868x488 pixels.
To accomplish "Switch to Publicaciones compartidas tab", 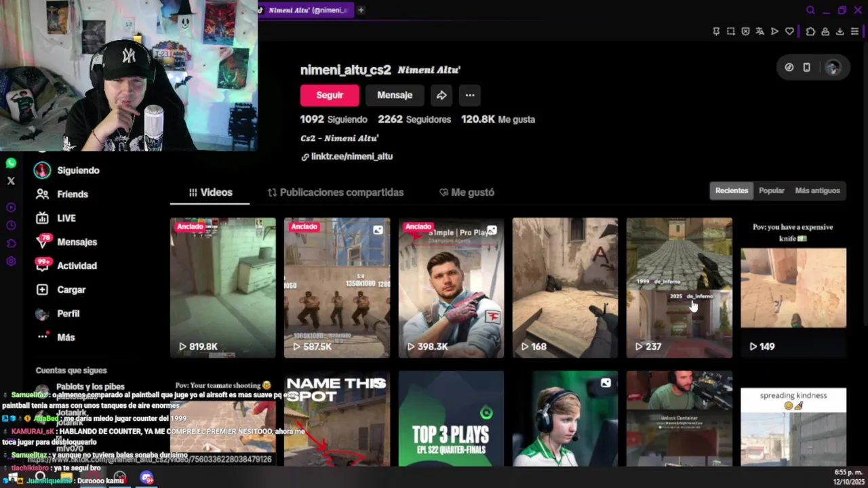I will pyautogui.click(x=336, y=192).
